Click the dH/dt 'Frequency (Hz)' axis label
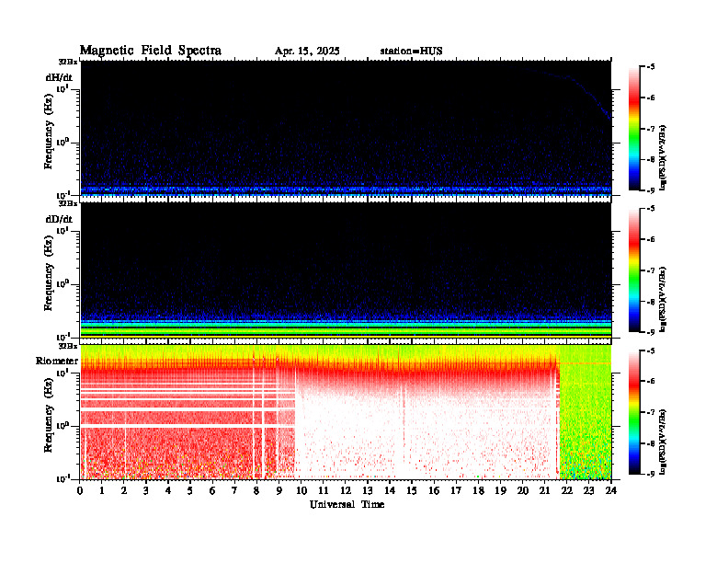Screen dimensions: 728x563 49,132
